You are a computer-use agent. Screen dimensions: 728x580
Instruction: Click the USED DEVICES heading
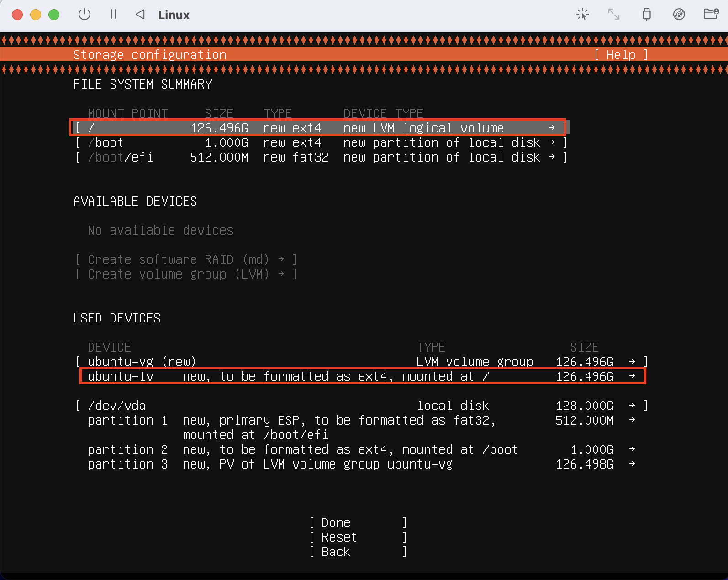(x=117, y=318)
